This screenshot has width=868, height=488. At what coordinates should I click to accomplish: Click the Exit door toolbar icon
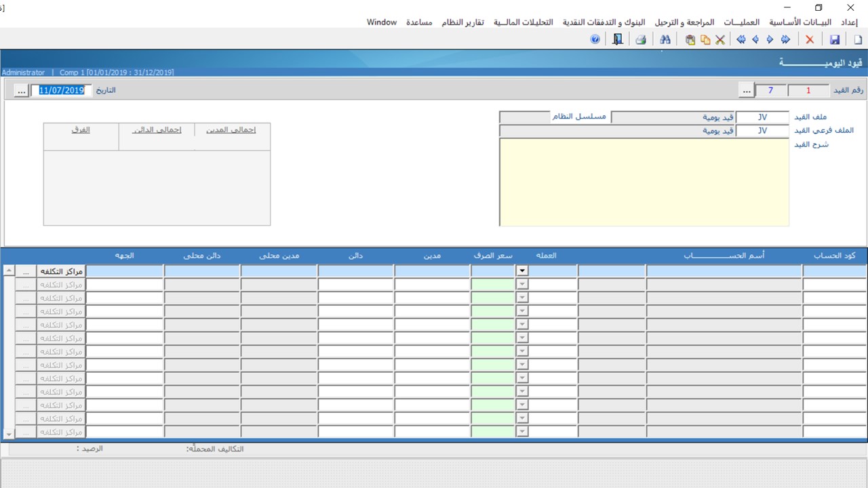pyautogui.click(x=617, y=40)
